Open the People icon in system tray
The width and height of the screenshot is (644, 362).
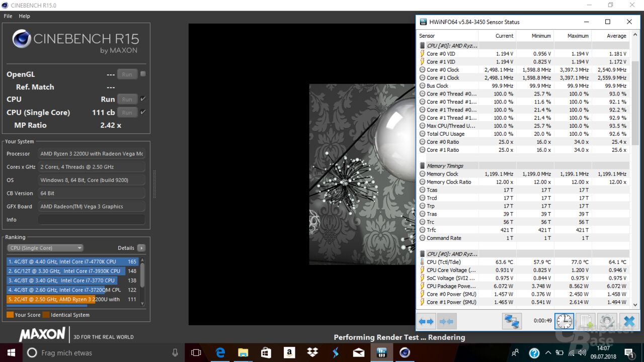(x=516, y=353)
